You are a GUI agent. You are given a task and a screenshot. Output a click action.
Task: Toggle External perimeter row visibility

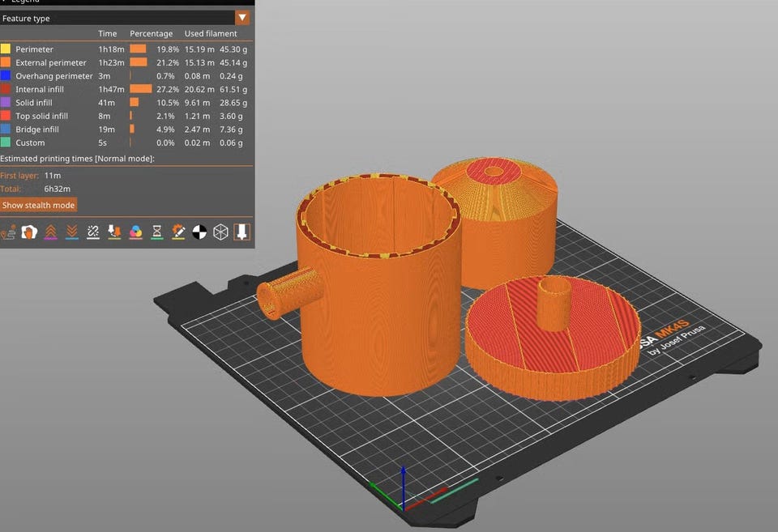[50, 62]
